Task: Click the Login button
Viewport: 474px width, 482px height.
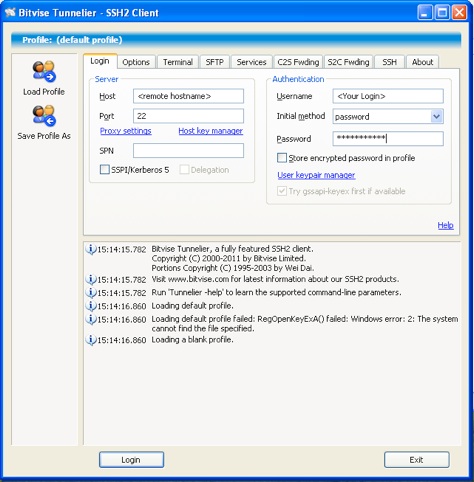Action: (x=131, y=460)
